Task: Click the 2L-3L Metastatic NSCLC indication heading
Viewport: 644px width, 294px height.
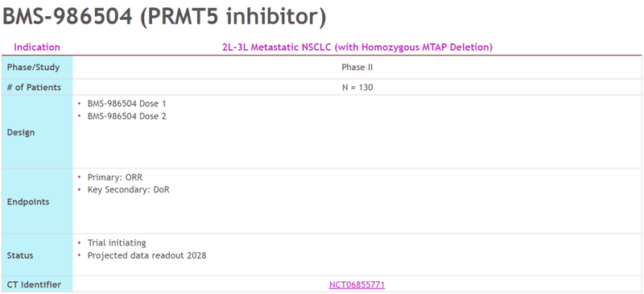Action: coord(357,48)
